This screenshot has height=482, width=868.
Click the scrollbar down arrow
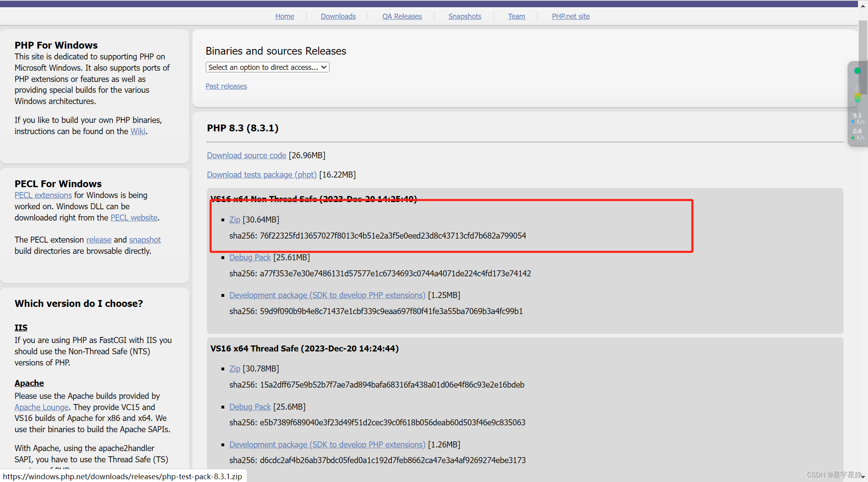click(x=863, y=477)
